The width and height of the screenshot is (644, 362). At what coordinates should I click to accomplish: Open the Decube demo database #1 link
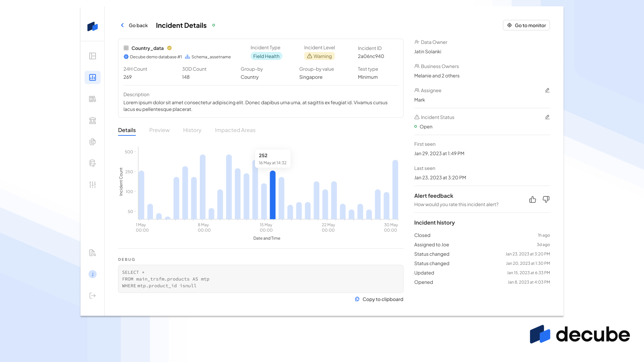pos(156,57)
